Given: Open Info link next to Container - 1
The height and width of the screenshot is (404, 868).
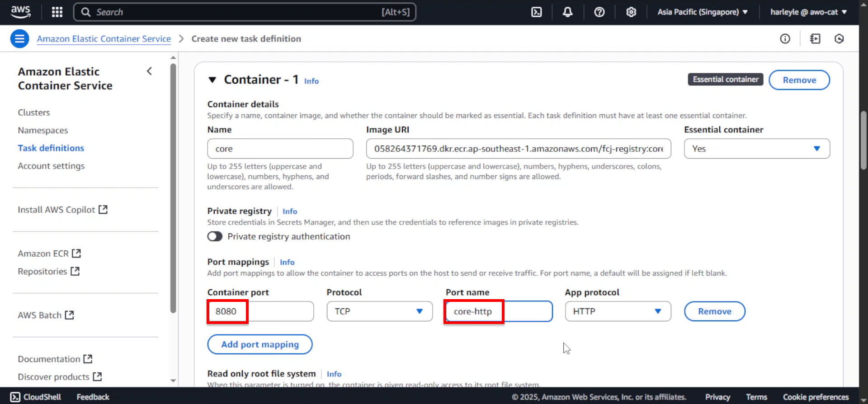Looking at the screenshot, I should [311, 81].
